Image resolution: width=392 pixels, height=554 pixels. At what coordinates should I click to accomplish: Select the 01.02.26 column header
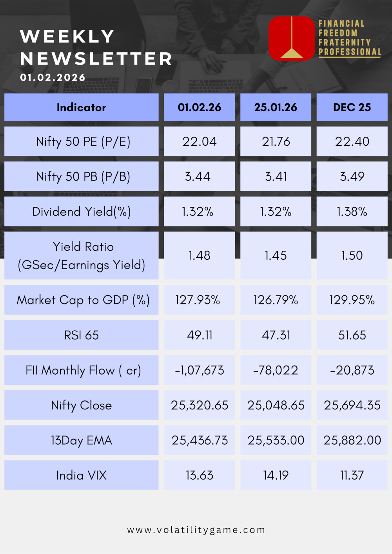(x=199, y=107)
